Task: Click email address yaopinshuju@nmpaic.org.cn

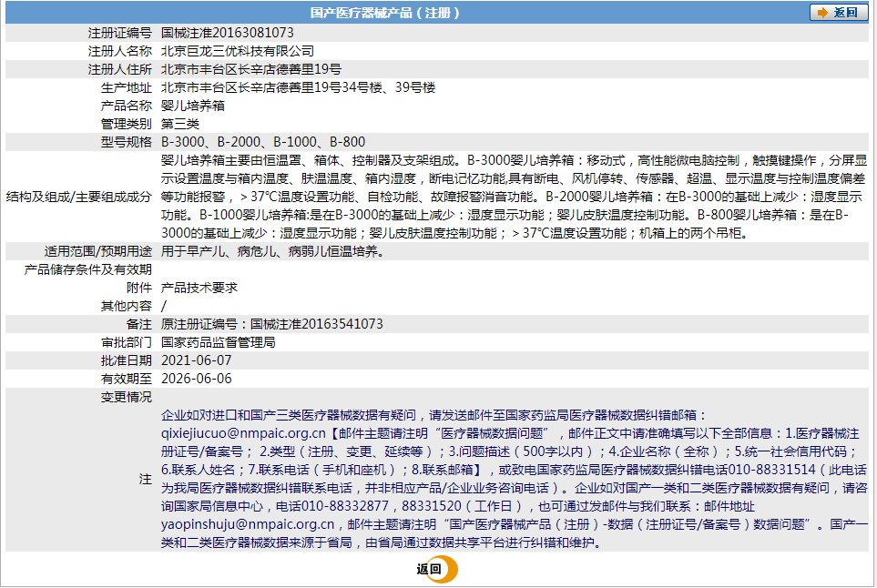Action: click(x=248, y=524)
